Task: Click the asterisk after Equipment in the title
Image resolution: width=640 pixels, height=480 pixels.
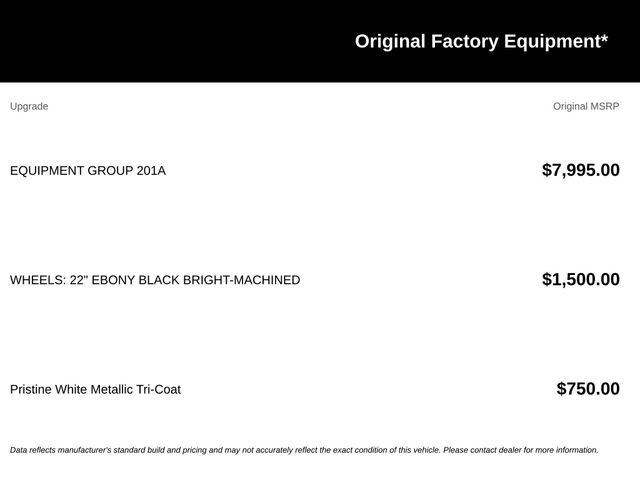Action: 604,38
